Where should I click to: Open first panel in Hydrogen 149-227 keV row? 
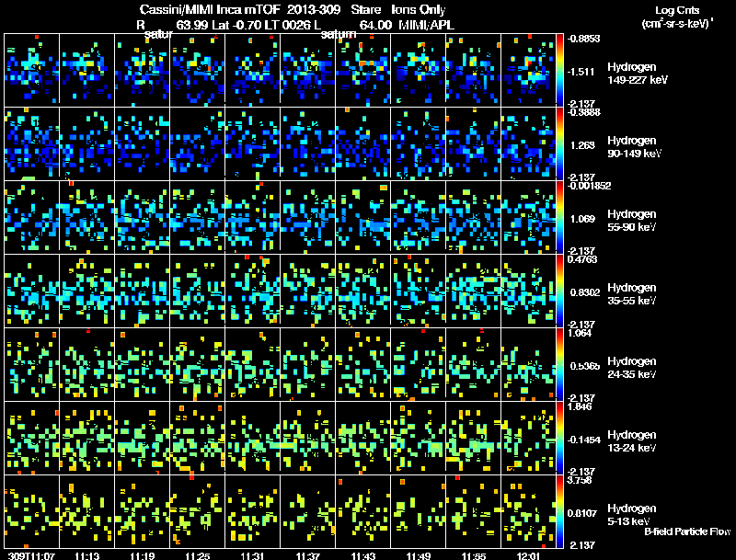(x=31, y=69)
